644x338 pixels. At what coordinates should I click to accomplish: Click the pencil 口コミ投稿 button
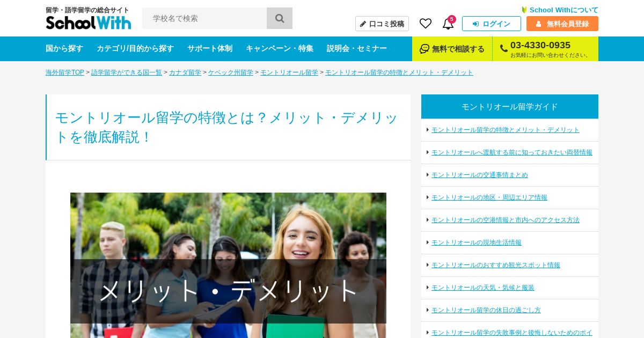click(382, 24)
